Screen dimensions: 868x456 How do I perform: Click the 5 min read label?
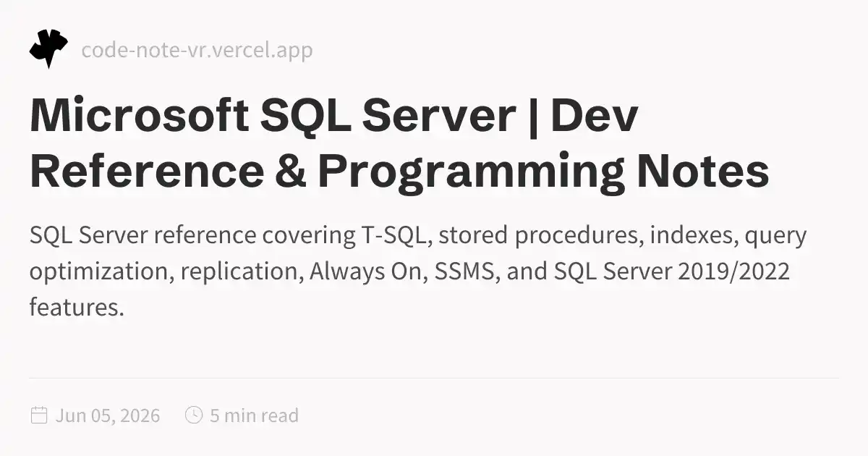254,415
